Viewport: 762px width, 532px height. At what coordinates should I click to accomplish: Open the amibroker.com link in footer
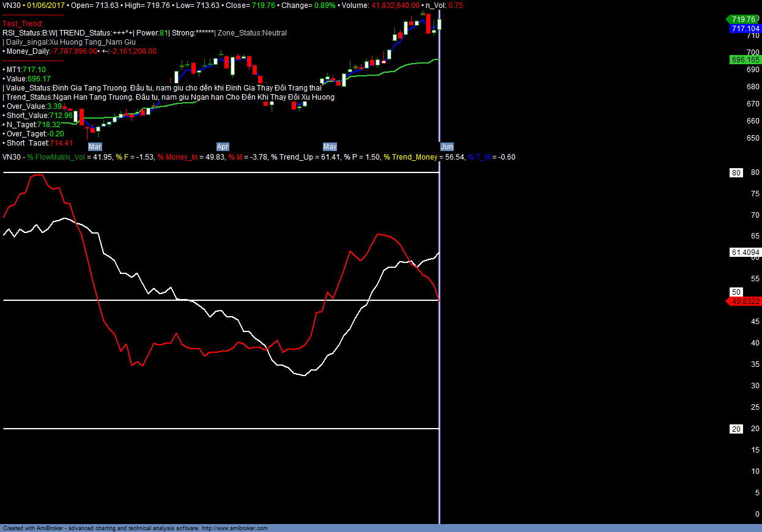click(235, 528)
